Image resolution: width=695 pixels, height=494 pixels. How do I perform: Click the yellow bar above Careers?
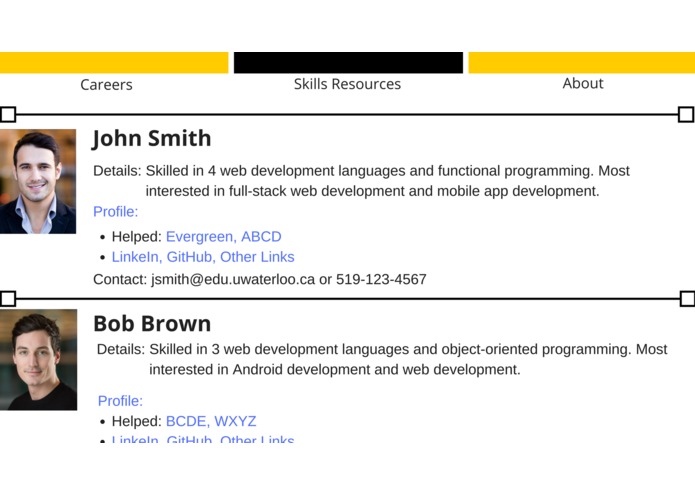click(x=114, y=62)
